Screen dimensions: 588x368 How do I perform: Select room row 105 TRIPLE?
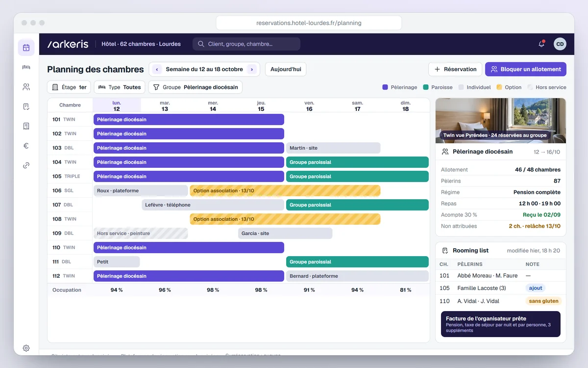[x=70, y=176]
